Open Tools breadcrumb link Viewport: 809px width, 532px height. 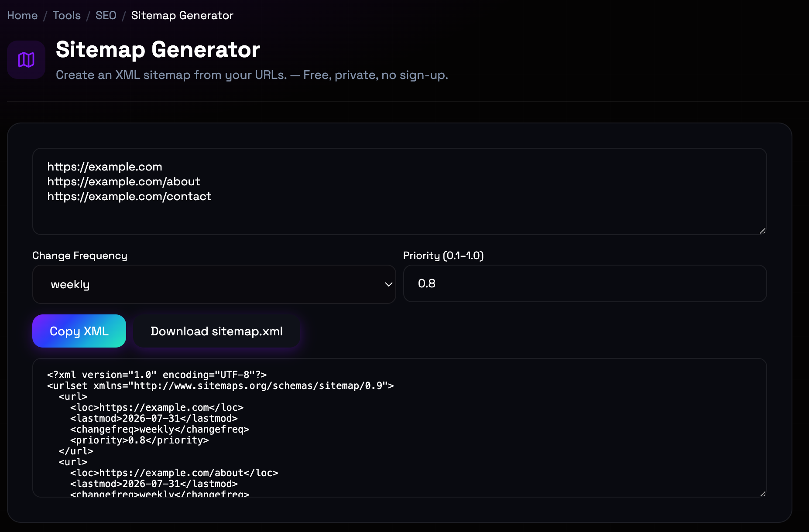point(66,15)
